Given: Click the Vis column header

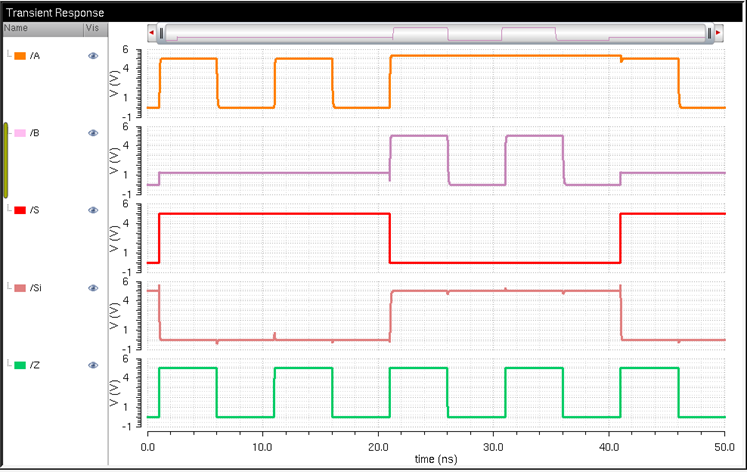Looking at the screenshot, I should point(96,29).
